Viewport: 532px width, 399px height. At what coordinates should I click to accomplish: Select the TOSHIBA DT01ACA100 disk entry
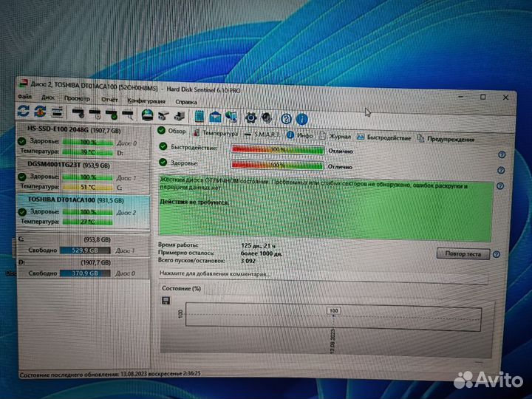coord(83,211)
